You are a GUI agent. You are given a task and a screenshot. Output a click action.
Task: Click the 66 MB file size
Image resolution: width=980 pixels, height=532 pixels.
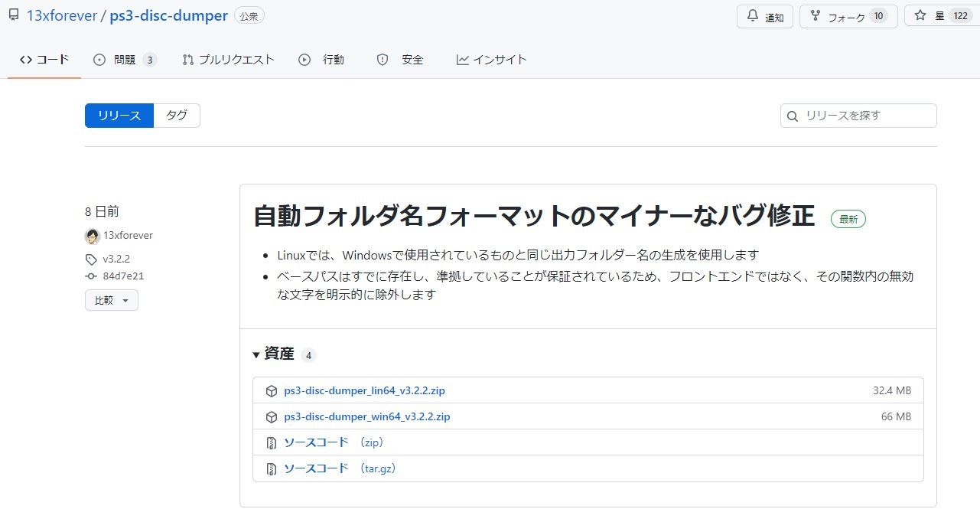pos(897,416)
